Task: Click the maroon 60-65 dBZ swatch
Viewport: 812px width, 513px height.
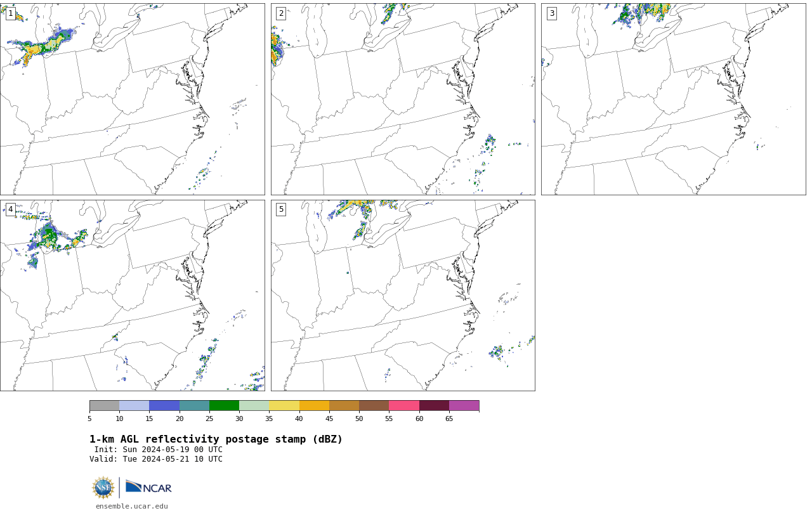Action: 434,406
